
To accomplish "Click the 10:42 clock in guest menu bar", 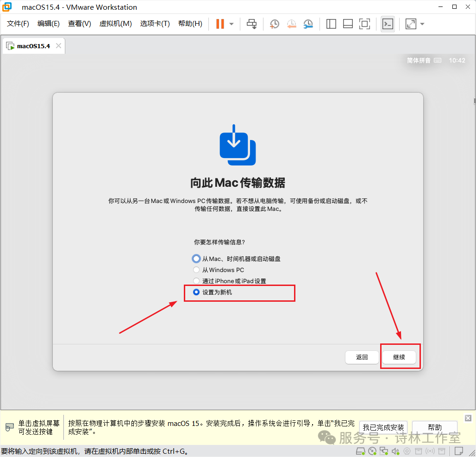I will (x=457, y=60).
